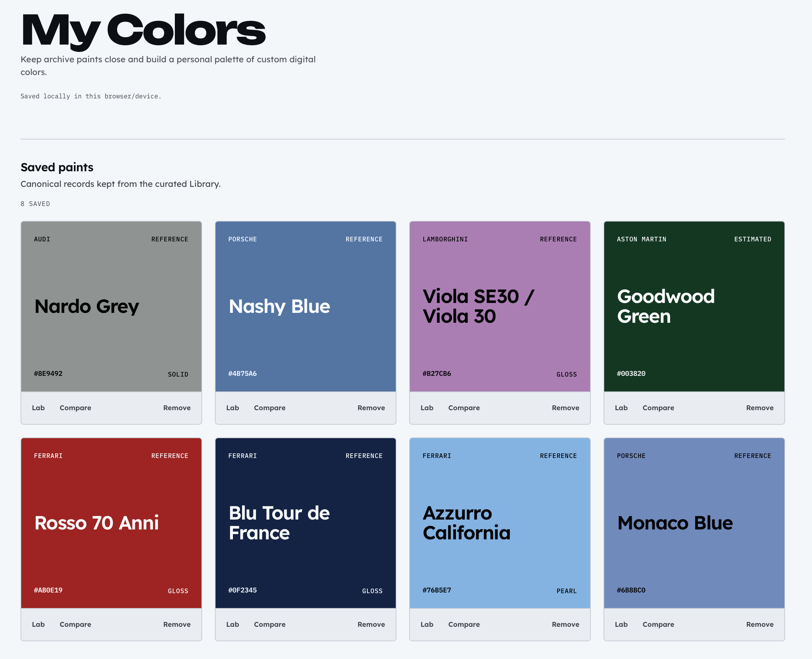This screenshot has width=812, height=659.
Task: Compare the Azzurro California paint
Action: click(x=464, y=624)
